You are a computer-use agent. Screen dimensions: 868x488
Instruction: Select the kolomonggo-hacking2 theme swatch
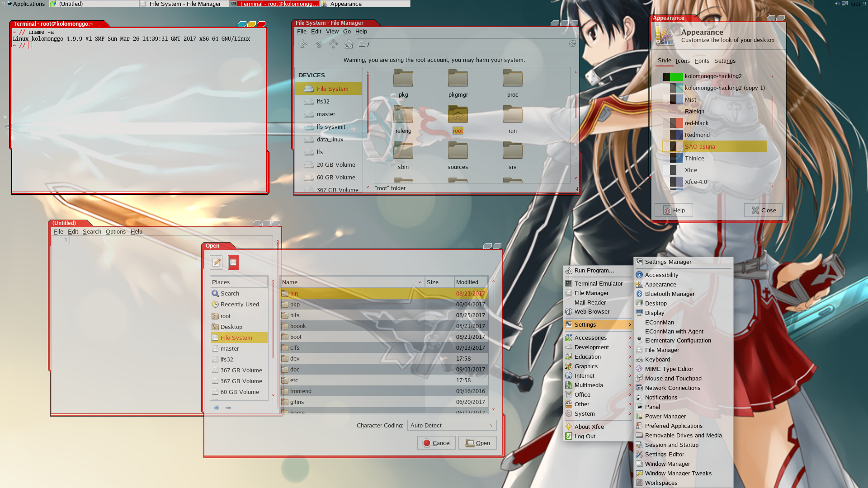tap(673, 76)
